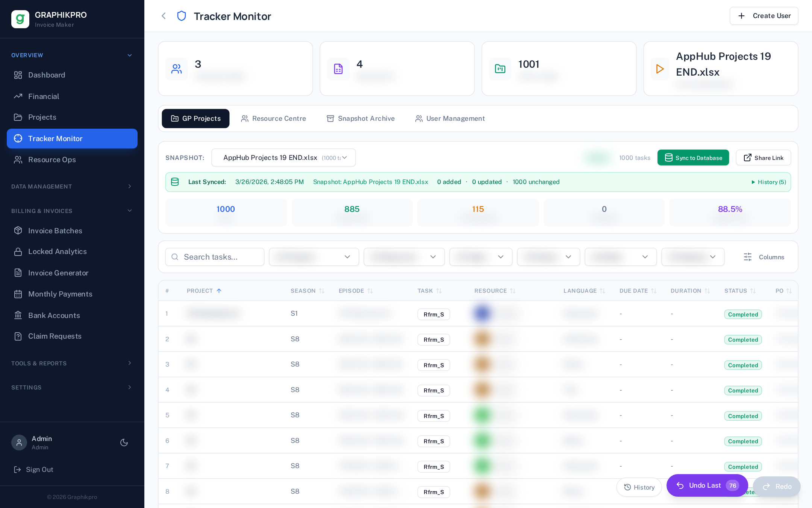Sort by the Project column arrow
812x508 pixels.
tap(219, 291)
